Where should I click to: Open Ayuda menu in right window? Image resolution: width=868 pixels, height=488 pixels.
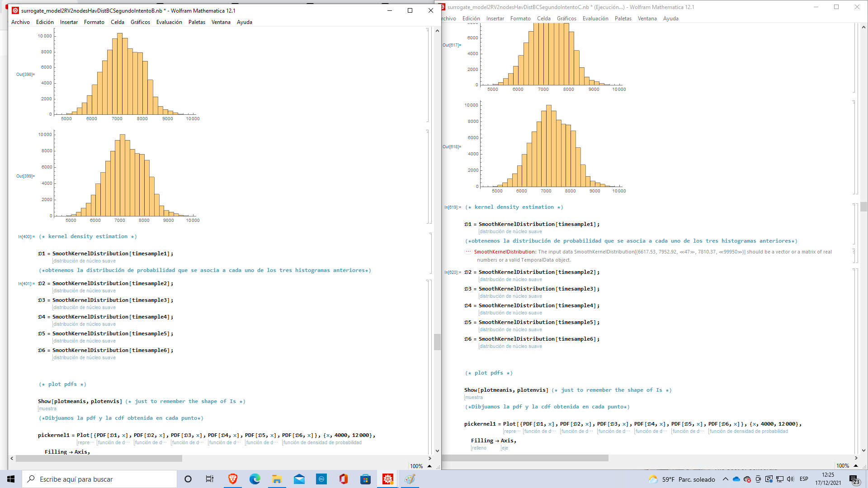click(671, 19)
